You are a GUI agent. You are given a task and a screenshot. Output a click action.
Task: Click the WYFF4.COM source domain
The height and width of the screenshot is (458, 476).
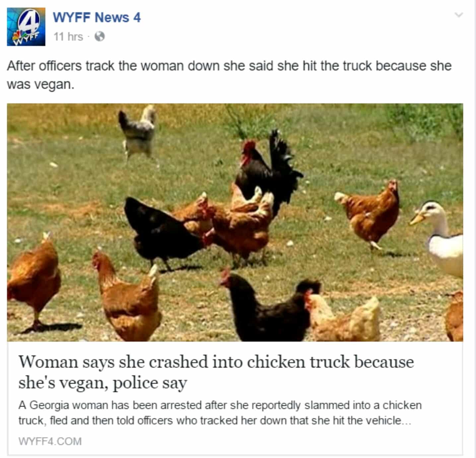tap(50, 441)
